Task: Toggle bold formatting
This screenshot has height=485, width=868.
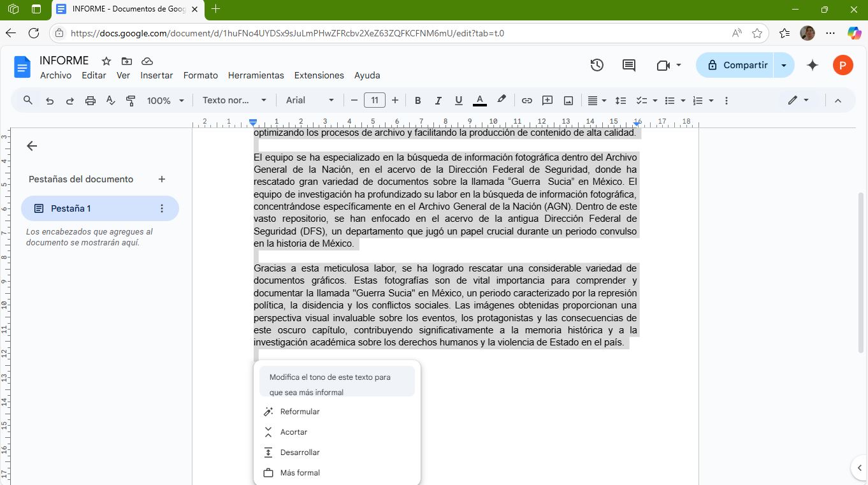Action: tap(418, 101)
